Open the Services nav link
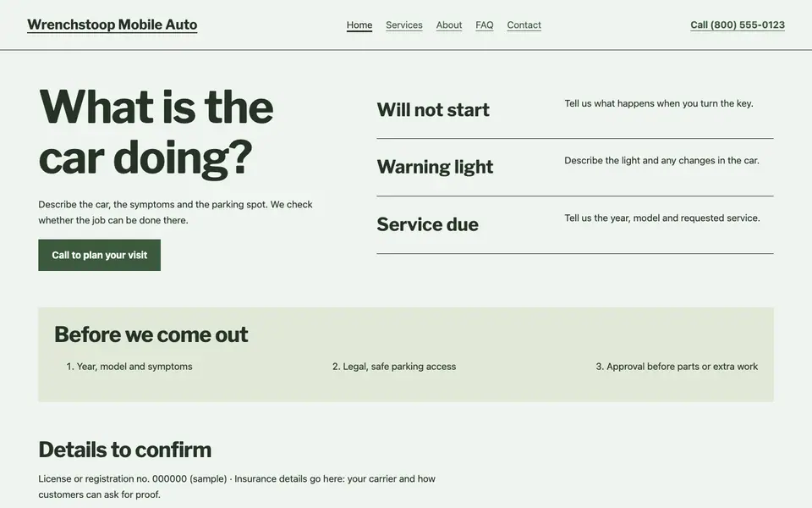Image resolution: width=812 pixels, height=508 pixels. tap(404, 25)
